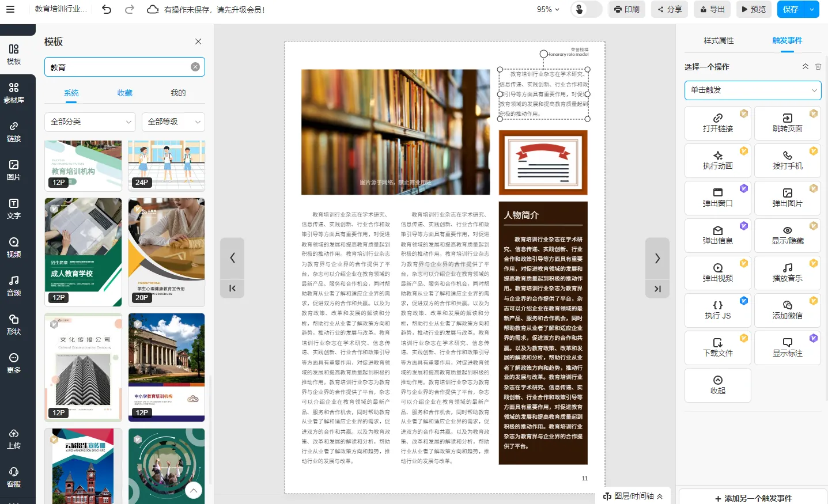Select the 弹出视频 action

click(x=718, y=273)
